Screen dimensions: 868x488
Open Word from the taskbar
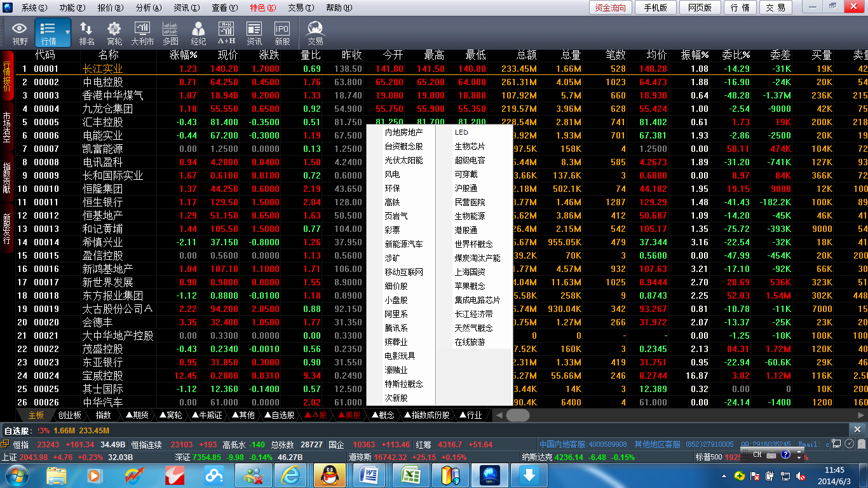pyautogui.click(x=370, y=475)
